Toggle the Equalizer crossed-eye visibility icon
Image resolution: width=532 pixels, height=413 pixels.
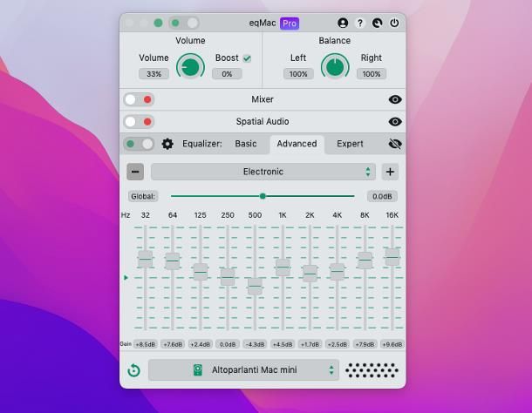(395, 144)
